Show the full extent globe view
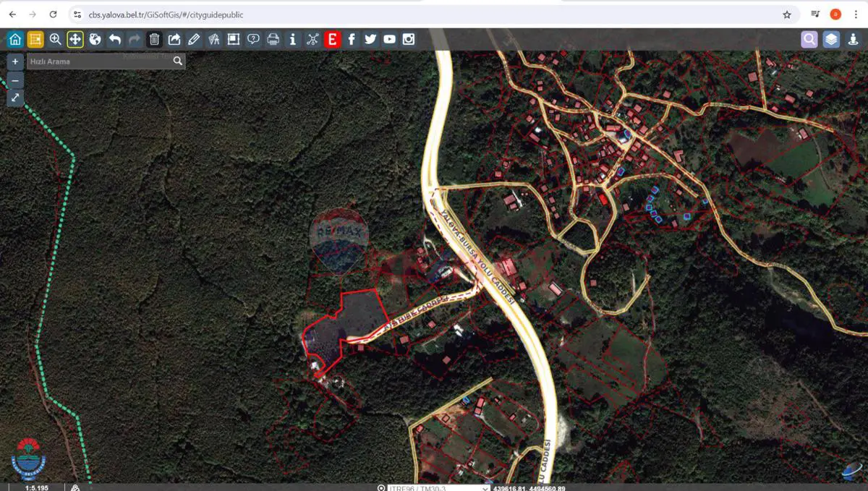Screen dimensions: 868x491 (95, 40)
